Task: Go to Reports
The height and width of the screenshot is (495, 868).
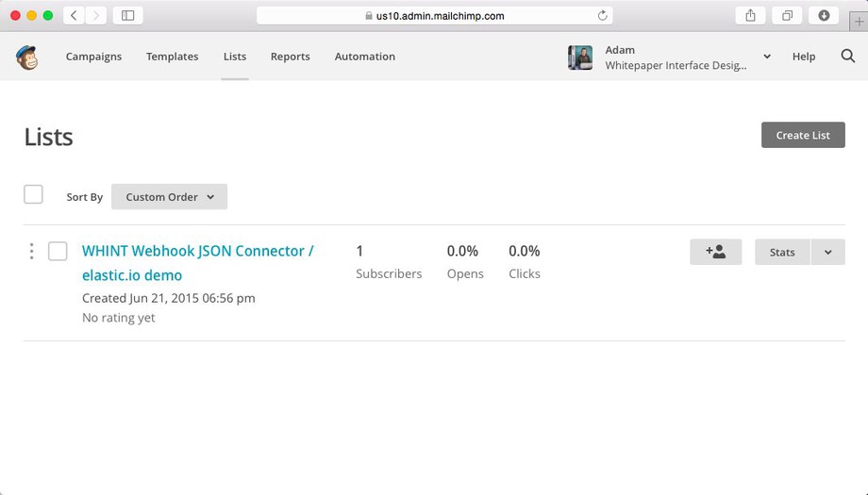Action: (x=290, y=57)
